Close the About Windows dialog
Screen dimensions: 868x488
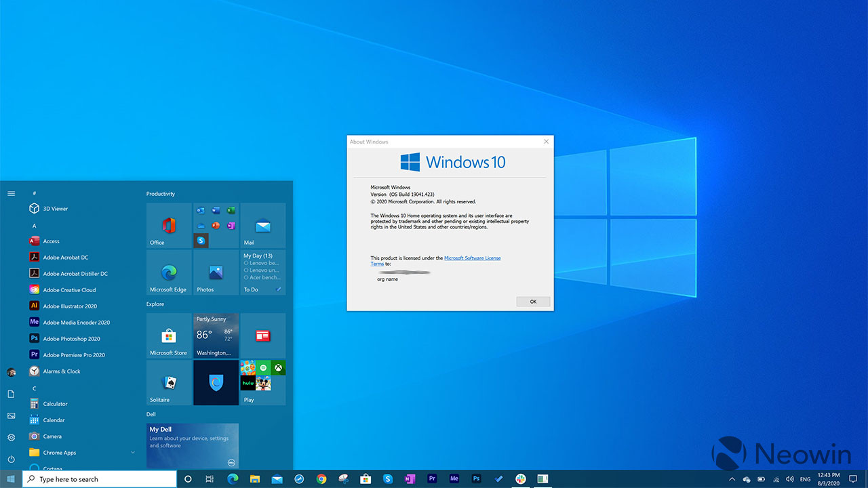546,142
